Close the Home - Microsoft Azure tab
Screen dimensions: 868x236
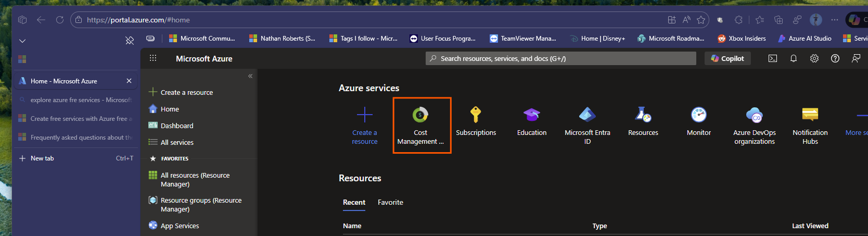[129, 81]
